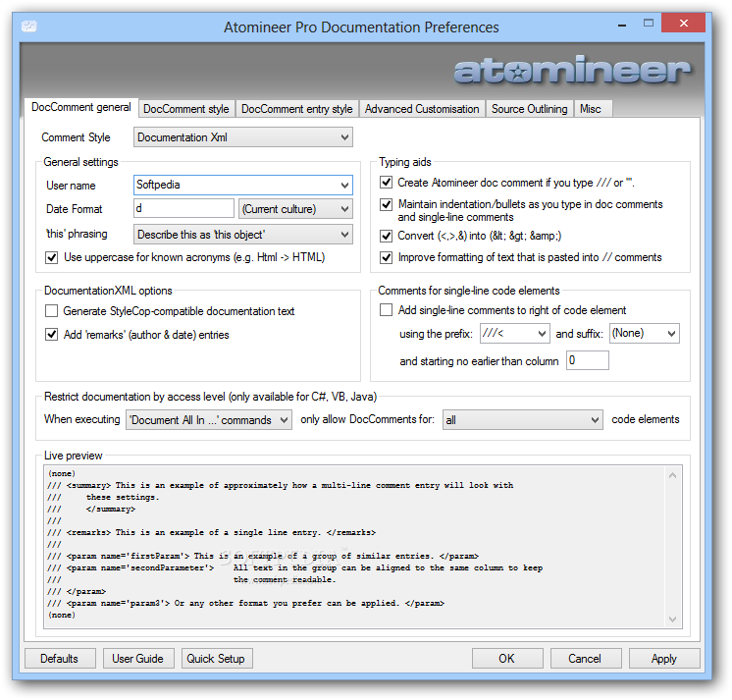
Task: Click the Live preview scrollbar up arrow
Action: point(673,475)
